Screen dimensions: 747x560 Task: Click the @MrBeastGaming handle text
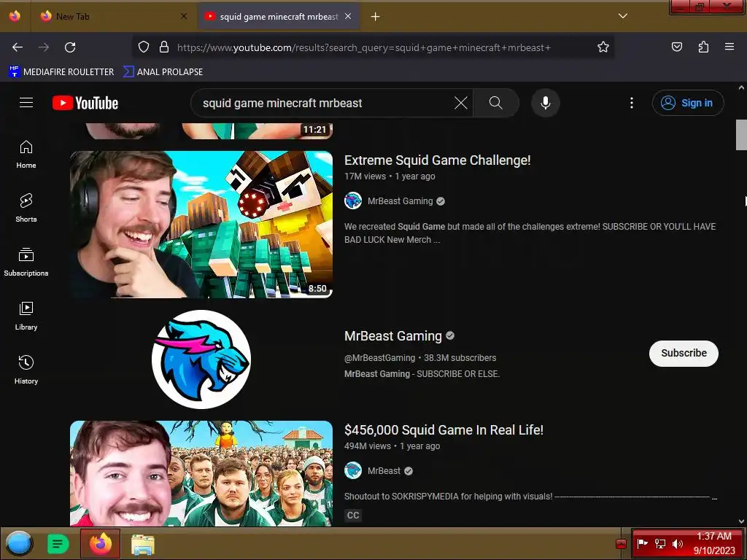click(379, 357)
